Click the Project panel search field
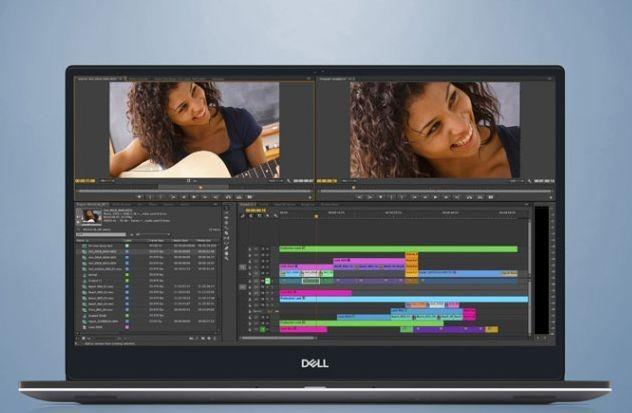The width and height of the screenshot is (632, 413). pos(101,234)
